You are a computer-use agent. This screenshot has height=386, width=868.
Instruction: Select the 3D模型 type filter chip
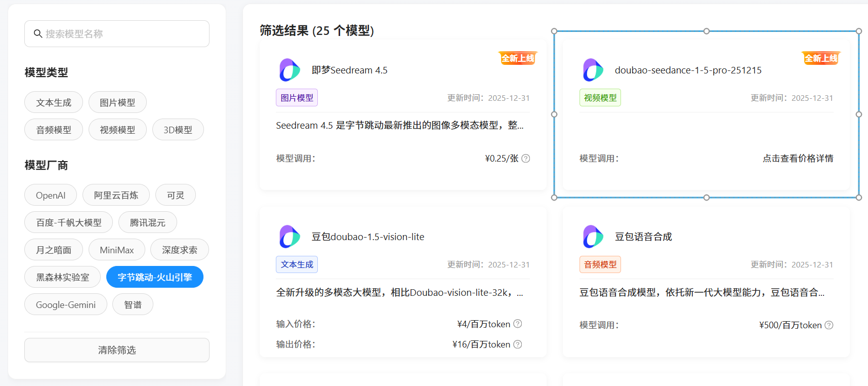pyautogui.click(x=178, y=130)
